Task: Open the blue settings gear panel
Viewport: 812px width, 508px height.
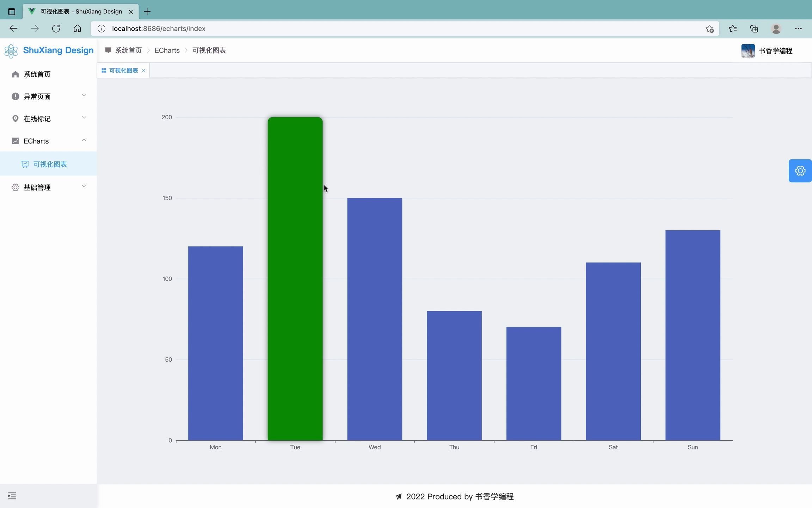Action: coord(800,171)
